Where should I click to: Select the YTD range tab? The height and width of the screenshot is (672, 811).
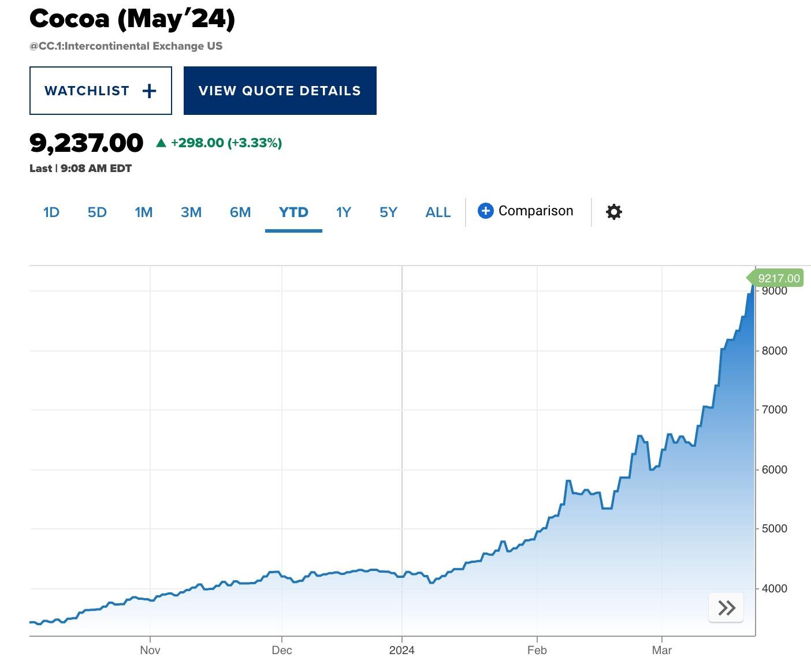[x=293, y=212]
